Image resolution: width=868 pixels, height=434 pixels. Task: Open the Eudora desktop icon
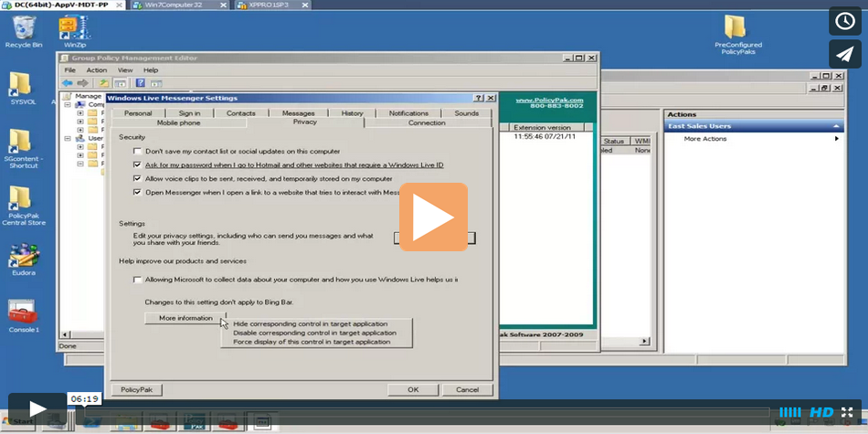coord(24,259)
